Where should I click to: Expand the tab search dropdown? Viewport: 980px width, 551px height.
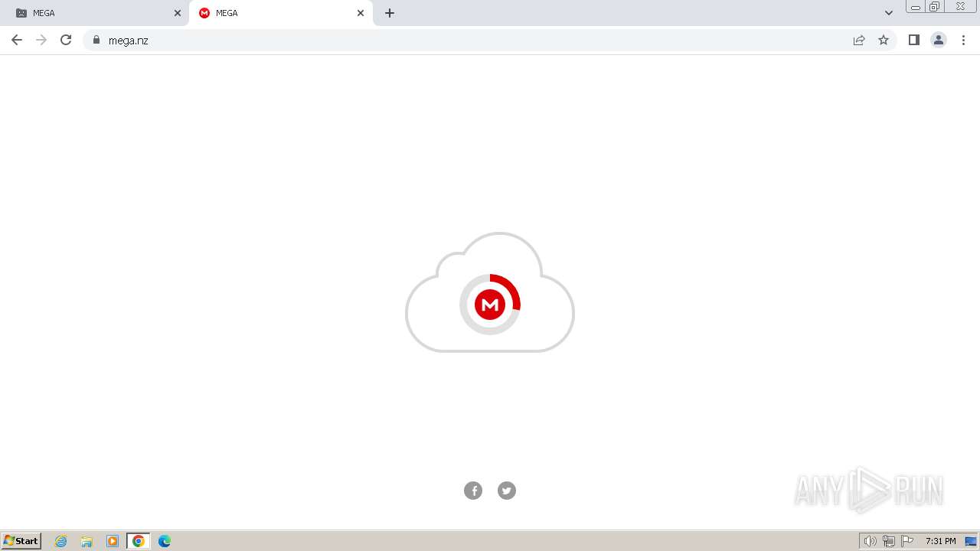point(889,13)
